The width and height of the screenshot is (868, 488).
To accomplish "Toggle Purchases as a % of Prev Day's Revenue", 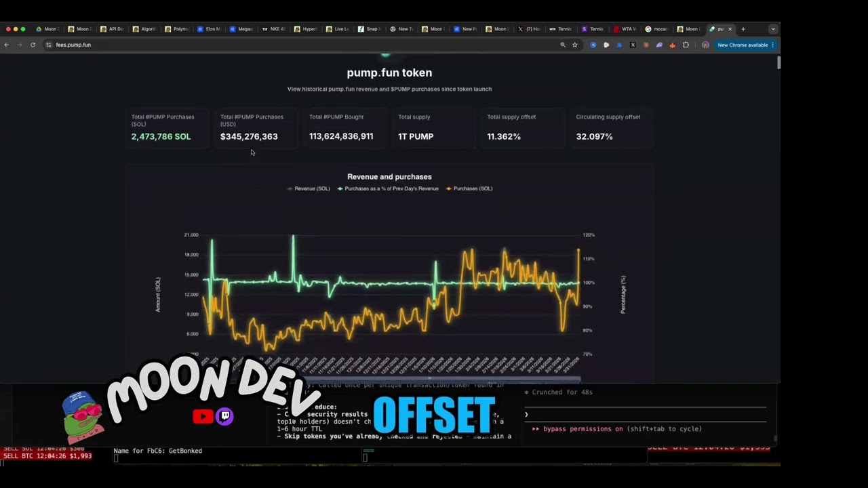I will tap(388, 188).
